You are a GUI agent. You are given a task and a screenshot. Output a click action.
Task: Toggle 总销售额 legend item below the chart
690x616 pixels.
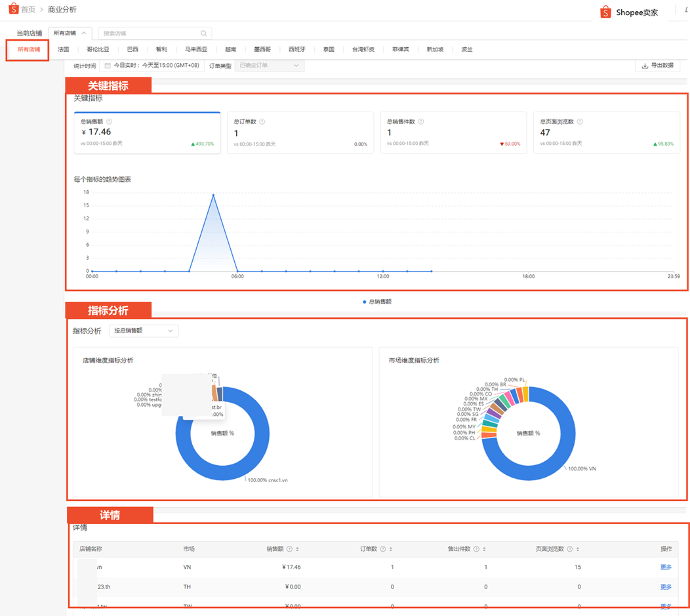376,302
